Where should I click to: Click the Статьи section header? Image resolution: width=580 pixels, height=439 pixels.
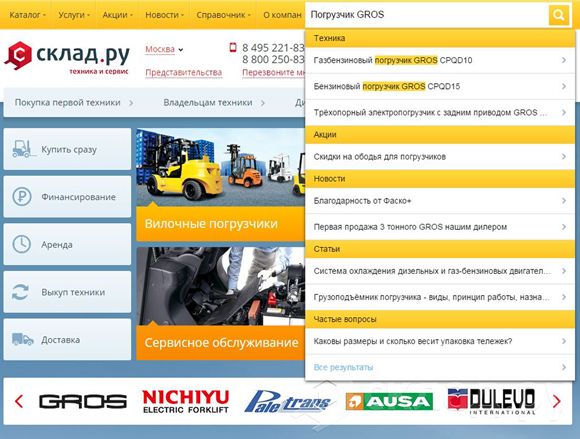440,249
